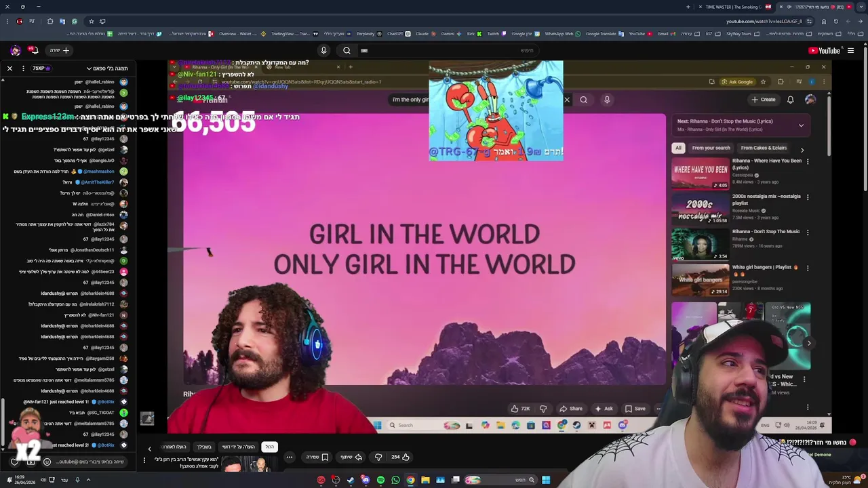Open the three-dot more actions beside save

[x=289, y=457]
